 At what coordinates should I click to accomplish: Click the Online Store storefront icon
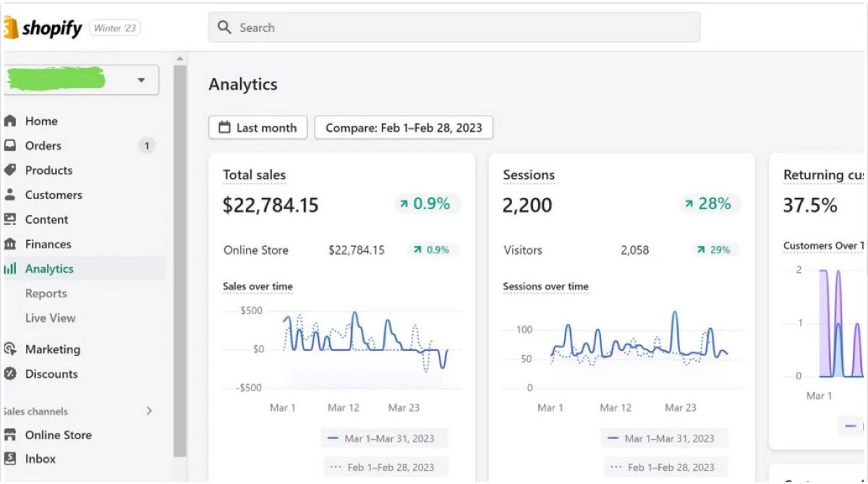coord(10,435)
